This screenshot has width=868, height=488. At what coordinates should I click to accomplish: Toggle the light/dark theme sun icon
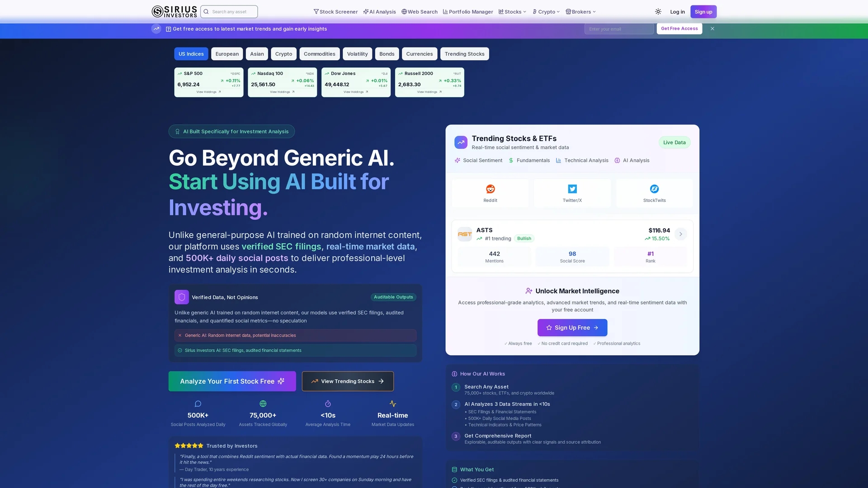[658, 12]
